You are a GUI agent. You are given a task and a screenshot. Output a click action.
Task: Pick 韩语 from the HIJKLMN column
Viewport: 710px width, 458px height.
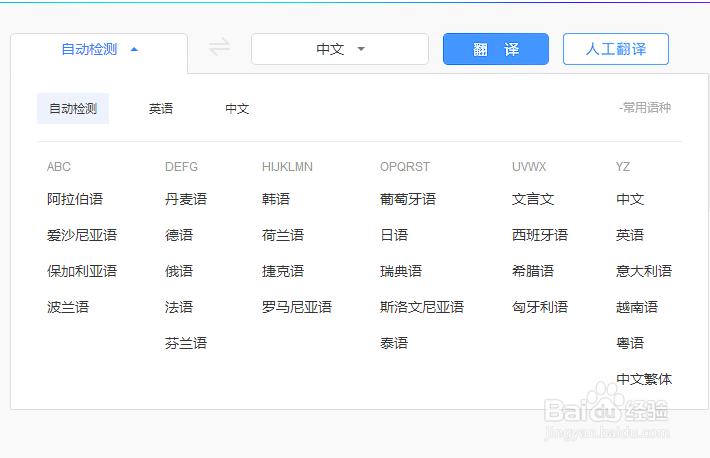click(276, 199)
